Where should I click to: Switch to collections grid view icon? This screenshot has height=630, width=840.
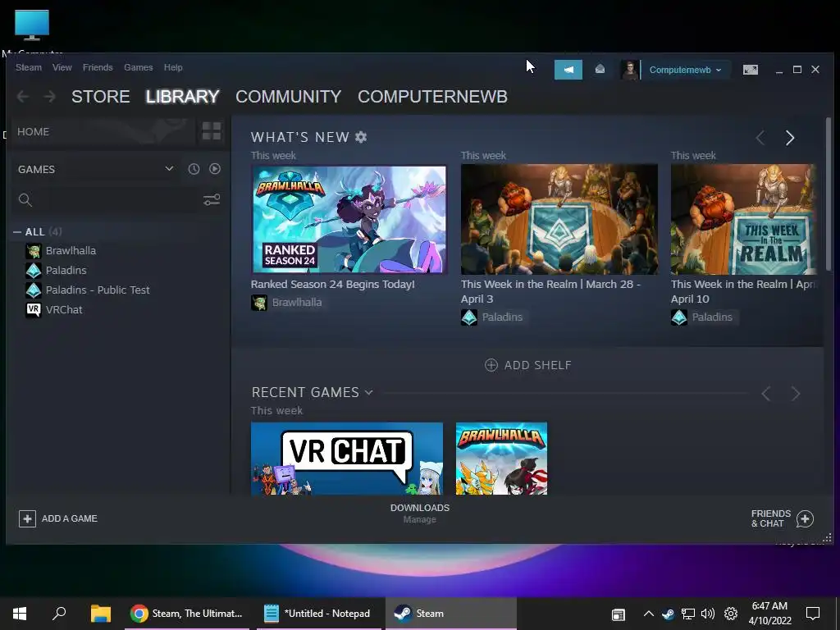(212, 131)
